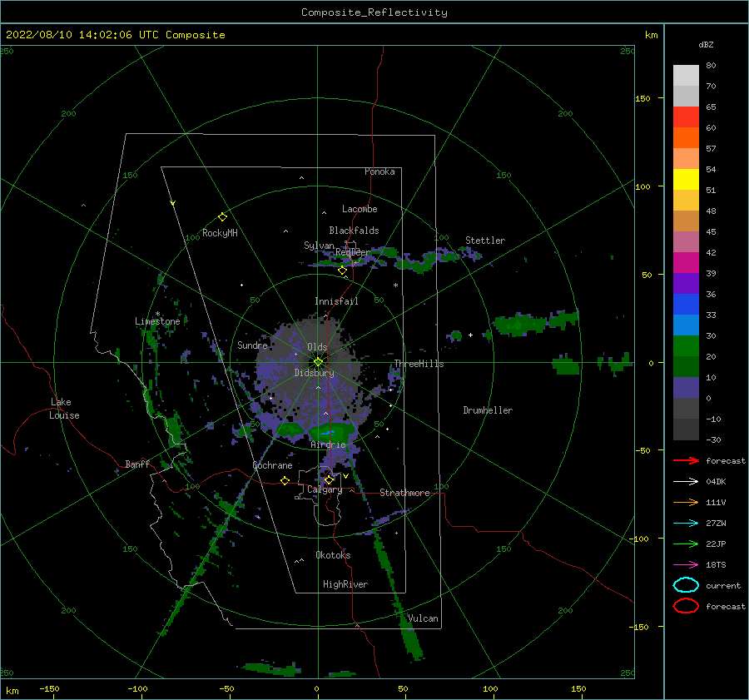
Task: Click the white 04DK arrow in legend
Action: click(686, 481)
